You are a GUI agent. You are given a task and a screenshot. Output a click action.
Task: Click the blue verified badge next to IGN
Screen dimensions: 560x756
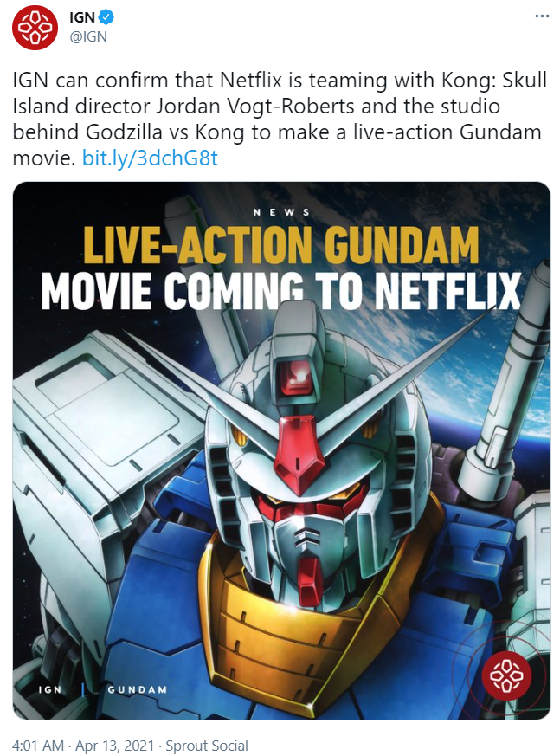coord(106,17)
